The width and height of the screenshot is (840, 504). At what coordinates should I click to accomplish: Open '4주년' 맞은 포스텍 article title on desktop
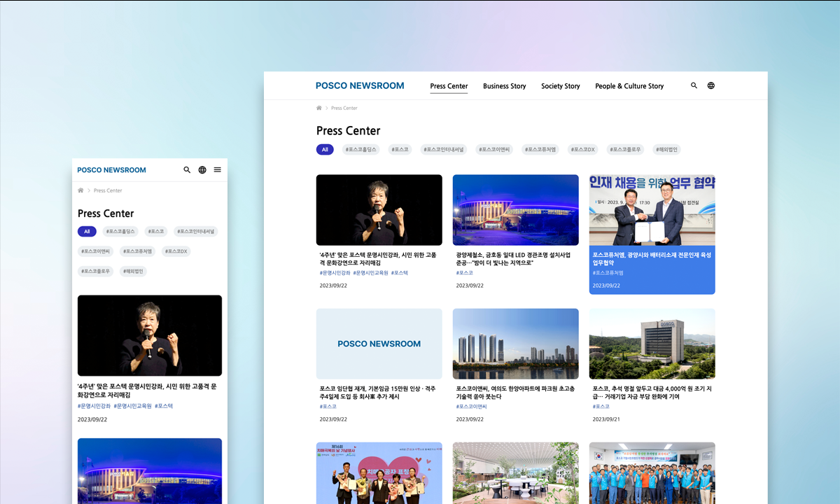pos(378,259)
